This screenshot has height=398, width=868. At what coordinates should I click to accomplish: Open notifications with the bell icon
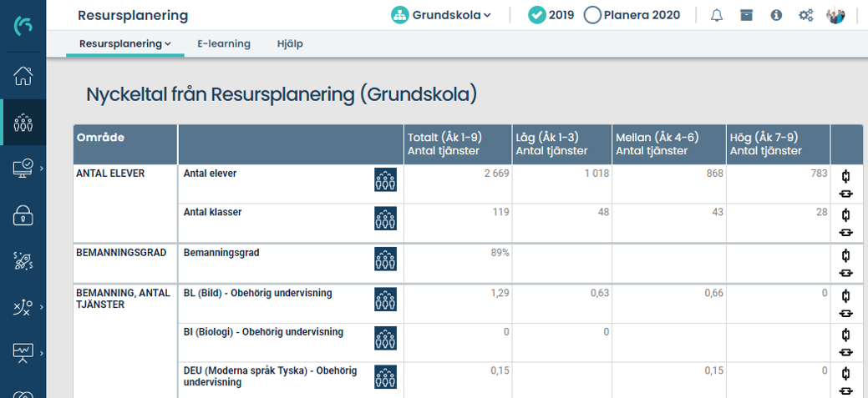(717, 16)
